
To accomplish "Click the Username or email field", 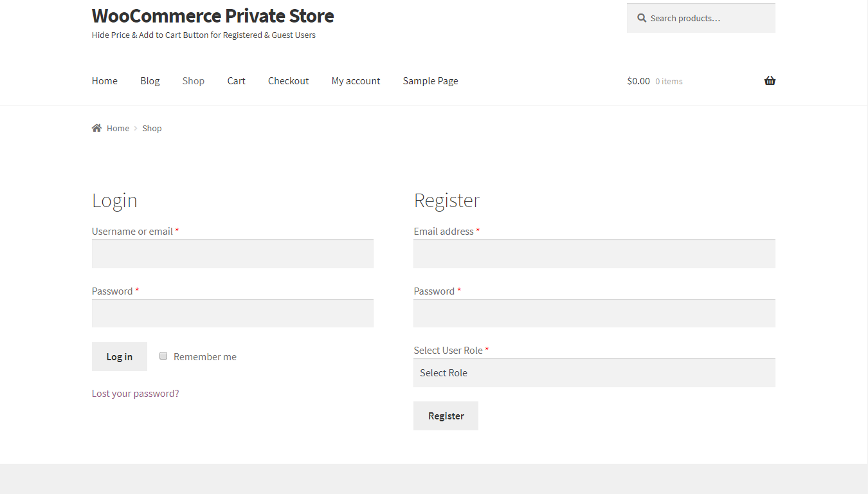I will (232, 253).
